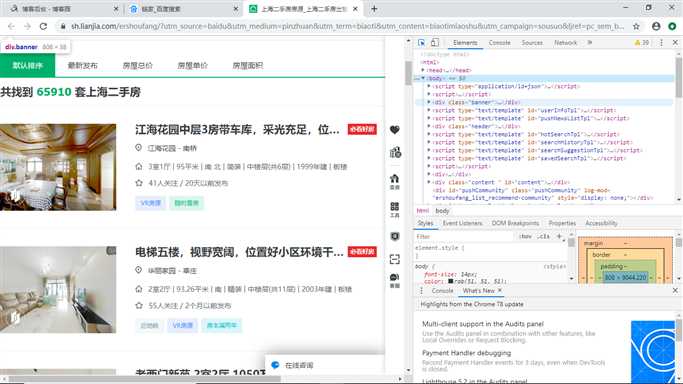
Task: Sort listings by 房屋面积
Action: (x=247, y=65)
